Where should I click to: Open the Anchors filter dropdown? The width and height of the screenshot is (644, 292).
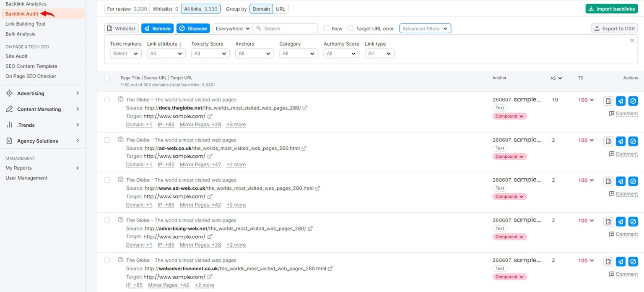pos(254,53)
